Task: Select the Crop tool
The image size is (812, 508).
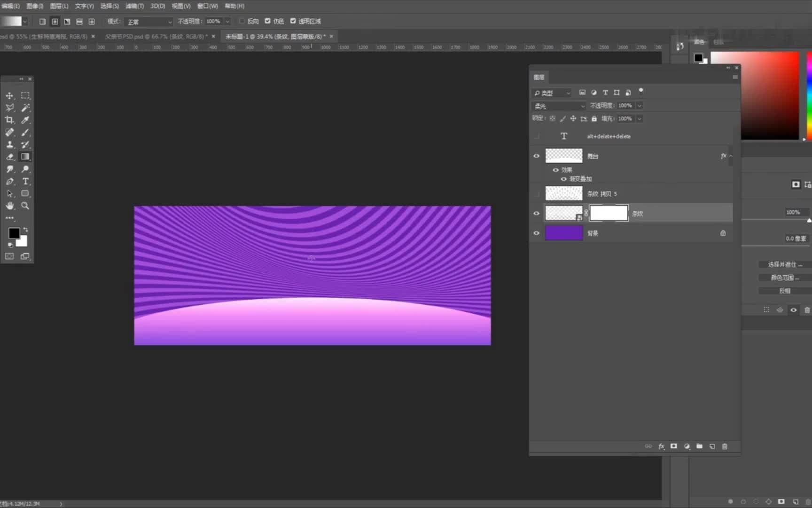Action: tap(9, 120)
